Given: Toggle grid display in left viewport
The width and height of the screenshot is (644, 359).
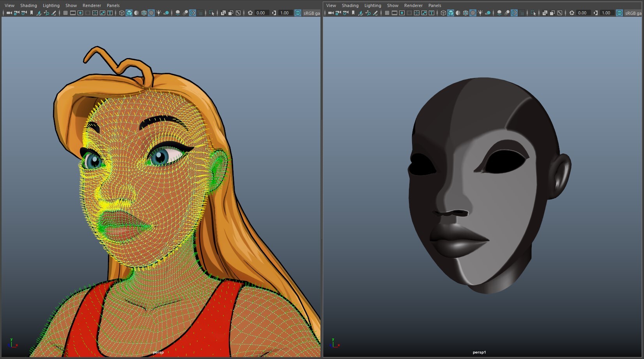Looking at the screenshot, I should pyautogui.click(x=65, y=13).
